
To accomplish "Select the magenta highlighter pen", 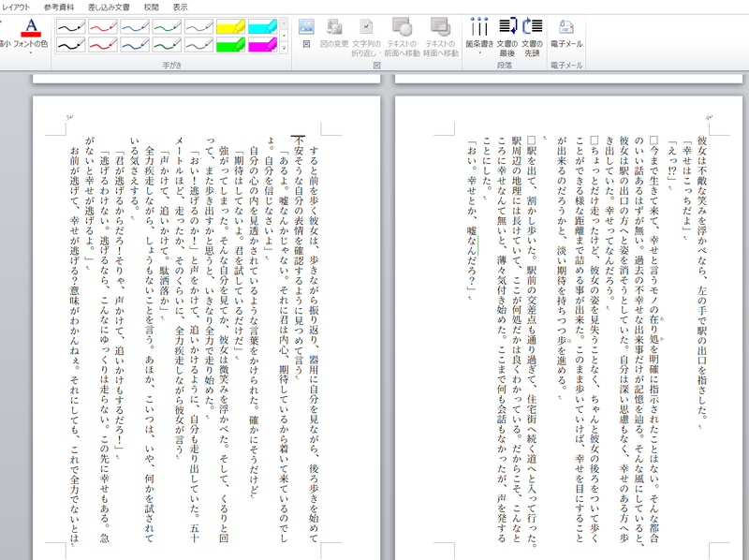I will coord(262,44).
